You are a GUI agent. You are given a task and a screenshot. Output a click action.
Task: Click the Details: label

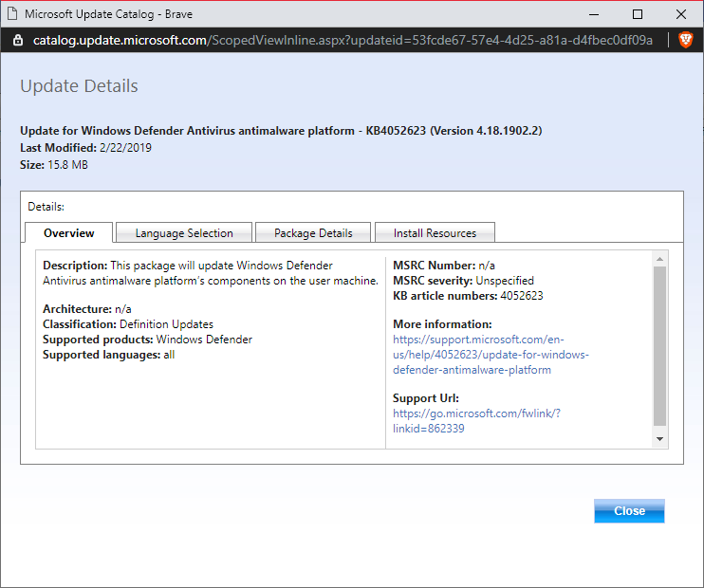coord(46,207)
